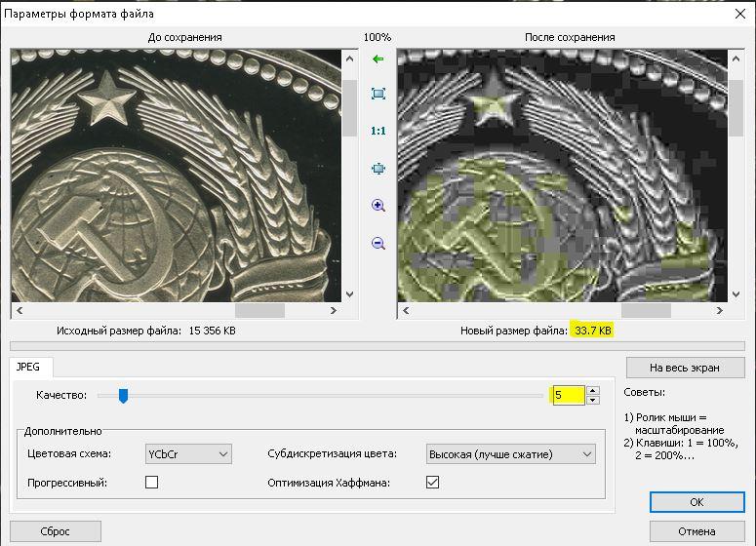Click the До сохранения preview image
Viewport: 756px width, 546px height.
(x=176, y=175)
